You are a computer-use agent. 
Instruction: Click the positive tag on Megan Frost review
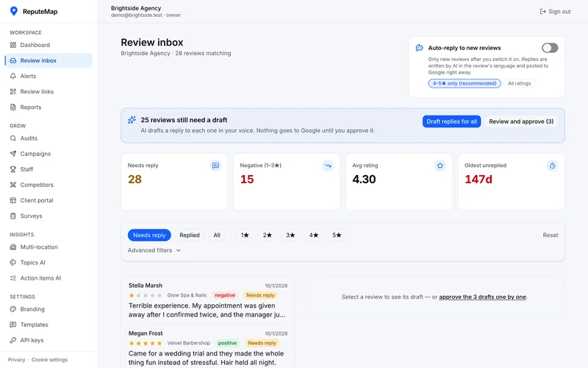[227, 343]
